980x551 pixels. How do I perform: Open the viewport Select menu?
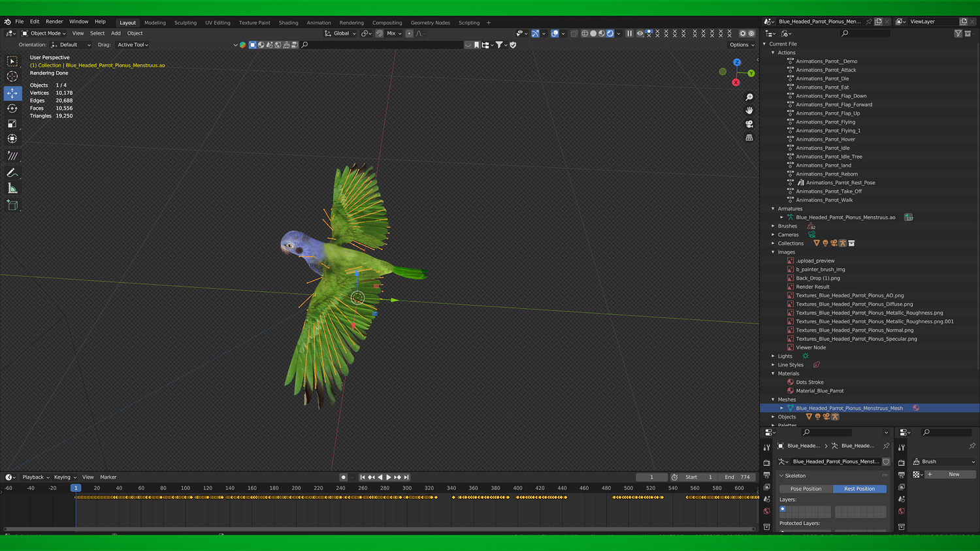(x=97, y=33)
